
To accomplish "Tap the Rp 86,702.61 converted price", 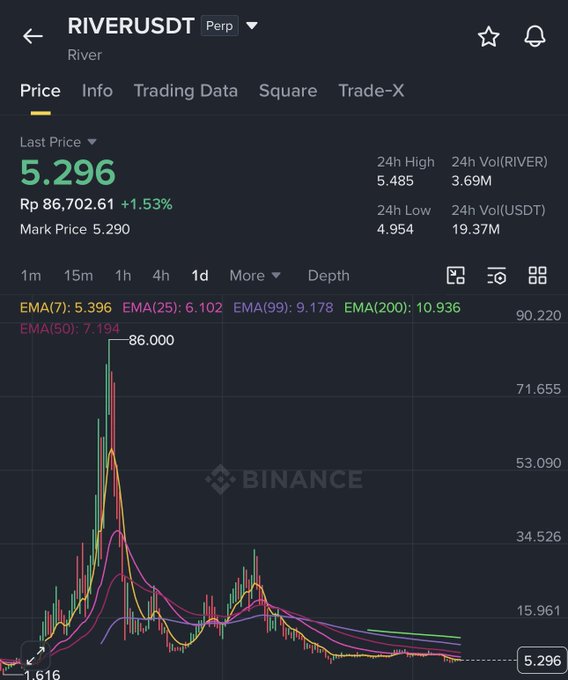I will 67,204.
